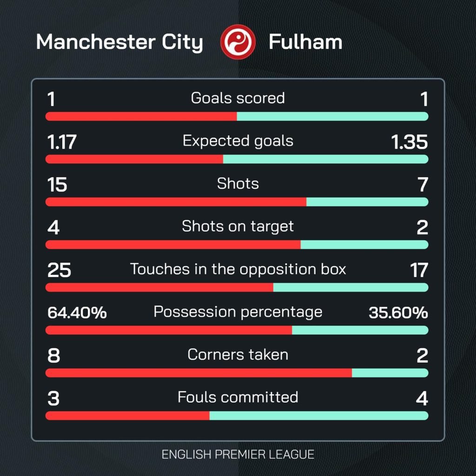This screenshot has width=476, height=476.
Task: Click the Shots on target label
Action: click(x=238, y=227)
